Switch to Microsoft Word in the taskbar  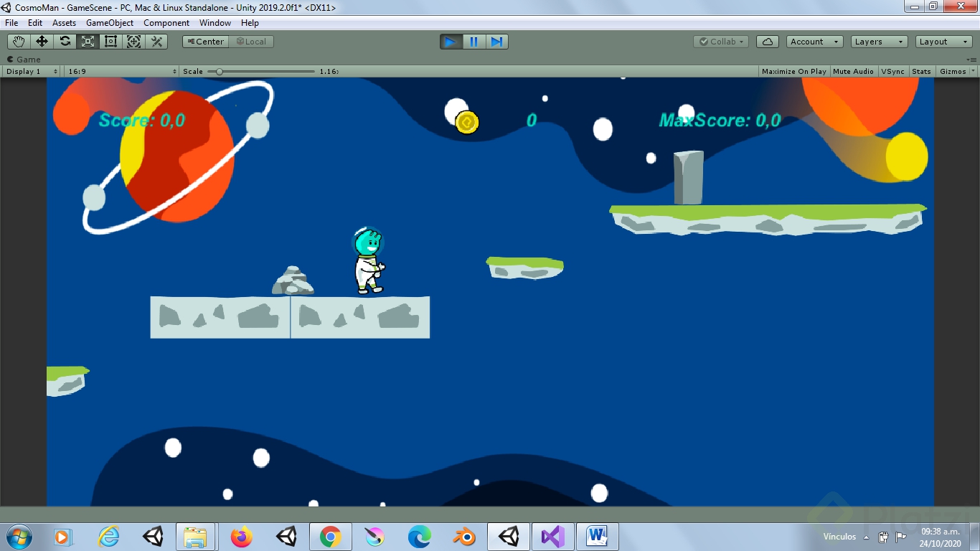click(598, 537)
